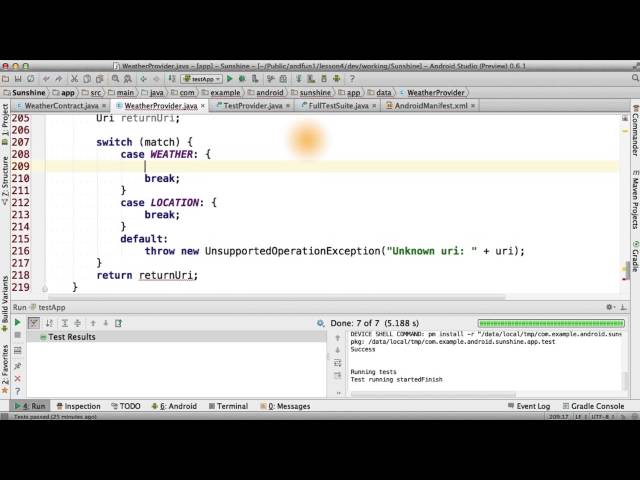Viewport: 640px width, 480px height.
Task: Open the testApp run configuration dropdown
Action: 202,79
